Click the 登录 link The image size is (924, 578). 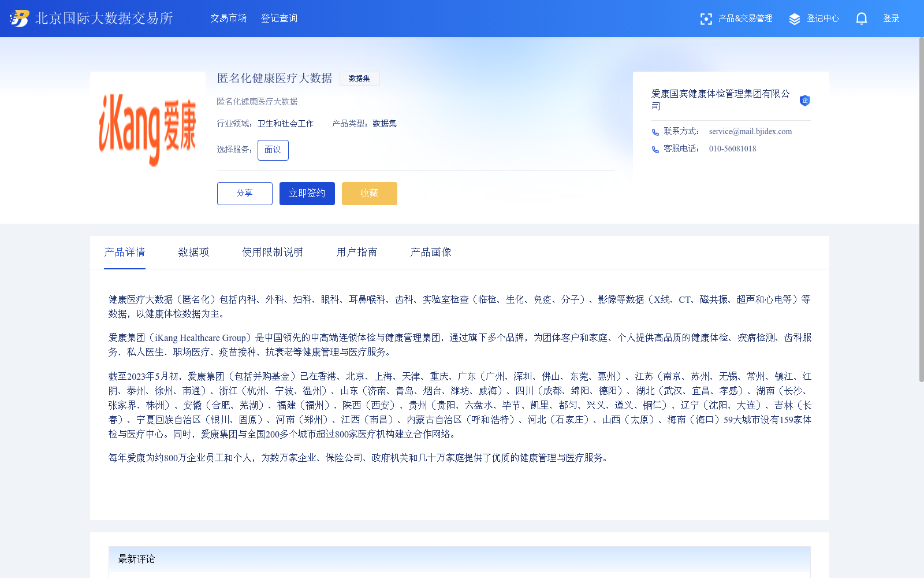(x=892, y=18)
